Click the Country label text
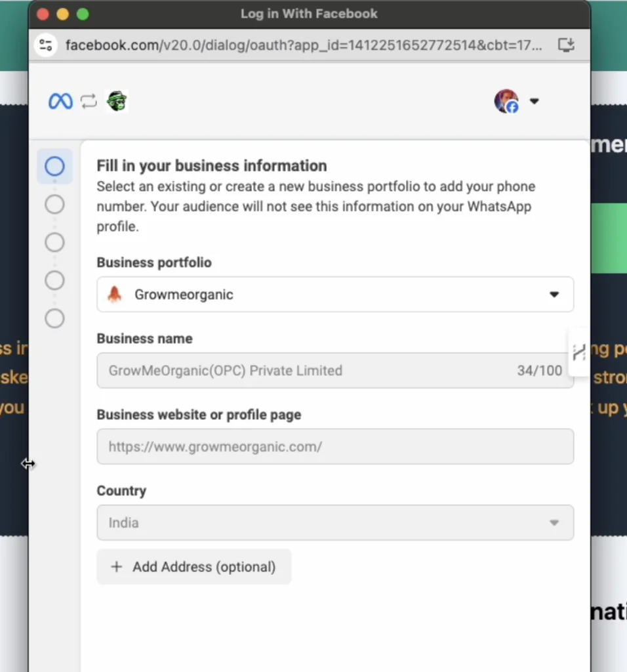The width and height of the screenshot is (627, 672). pos(121,491)
